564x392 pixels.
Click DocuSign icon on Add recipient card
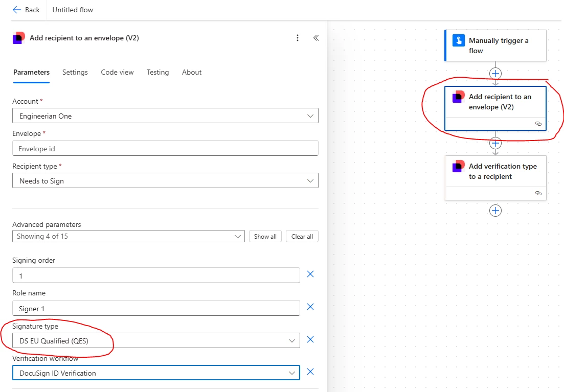459,97
